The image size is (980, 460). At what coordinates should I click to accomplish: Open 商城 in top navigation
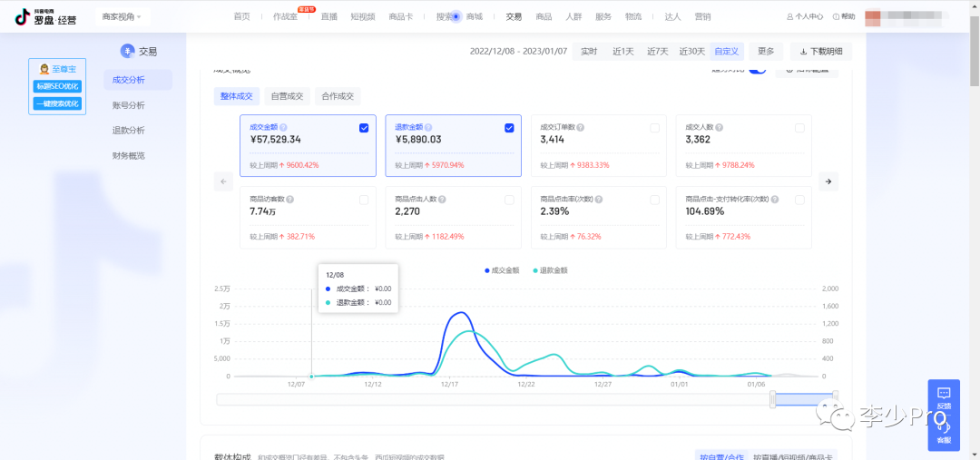[x=475, y=17]
